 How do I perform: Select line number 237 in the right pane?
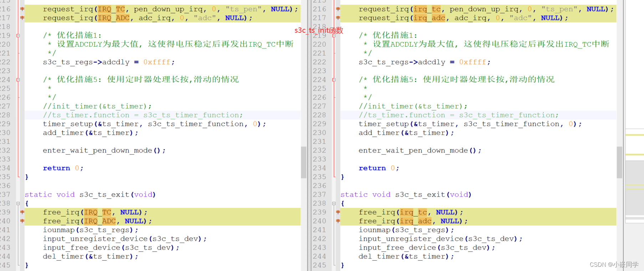tap(320, 194)
